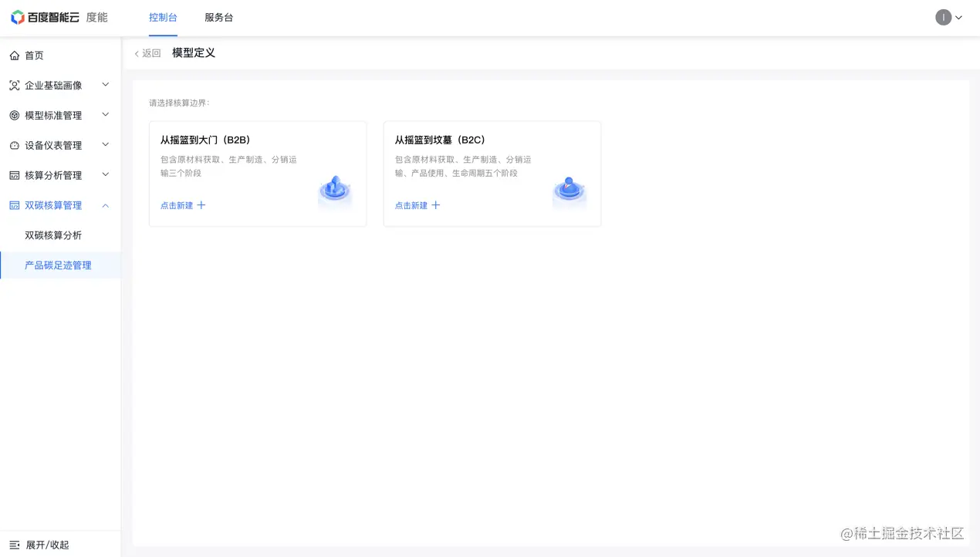
Task: Click the 核算分析管理 panel icon
Action: click(14, 174)
